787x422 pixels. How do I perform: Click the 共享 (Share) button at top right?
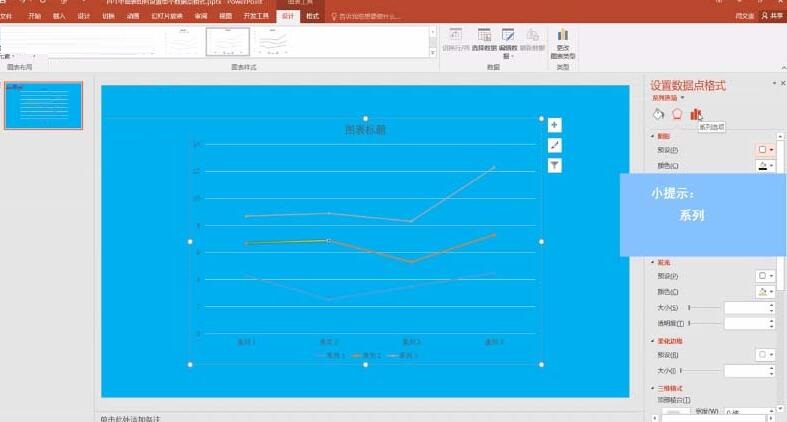[x=772, y=16]
